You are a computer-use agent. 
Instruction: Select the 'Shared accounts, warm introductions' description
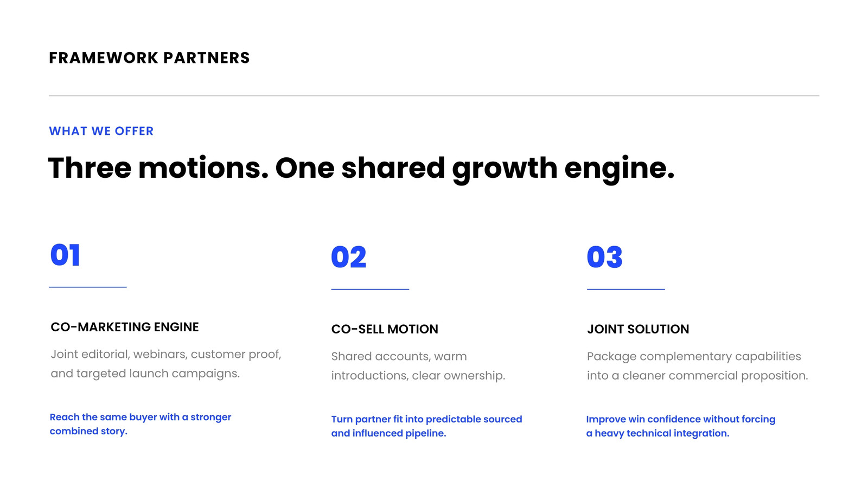(418, 366)
